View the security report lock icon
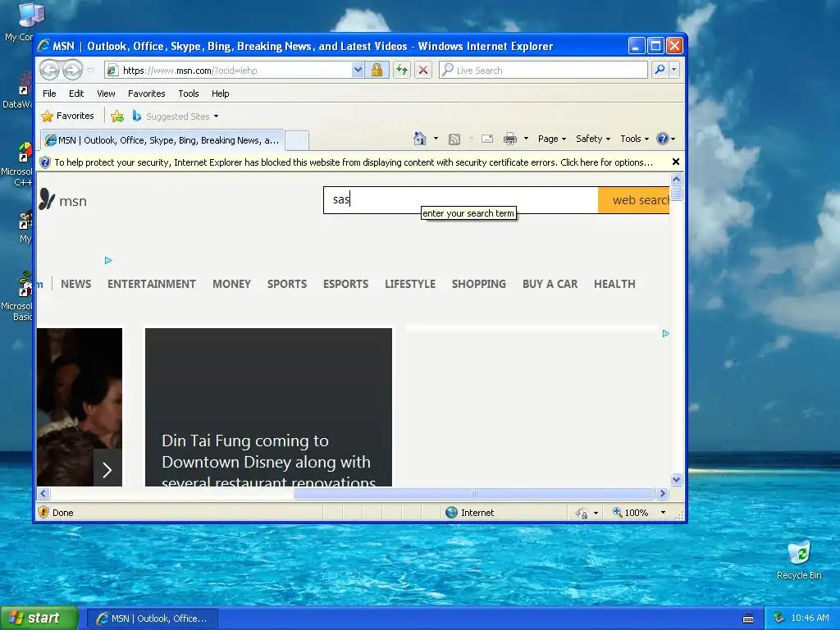This screenshot has height=630, width=840. point(377,70)
